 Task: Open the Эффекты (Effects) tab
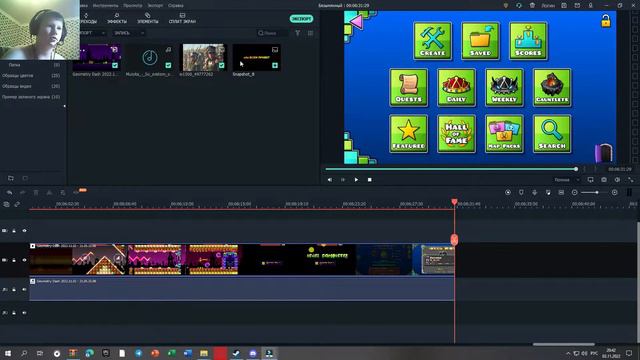[117, 18]
